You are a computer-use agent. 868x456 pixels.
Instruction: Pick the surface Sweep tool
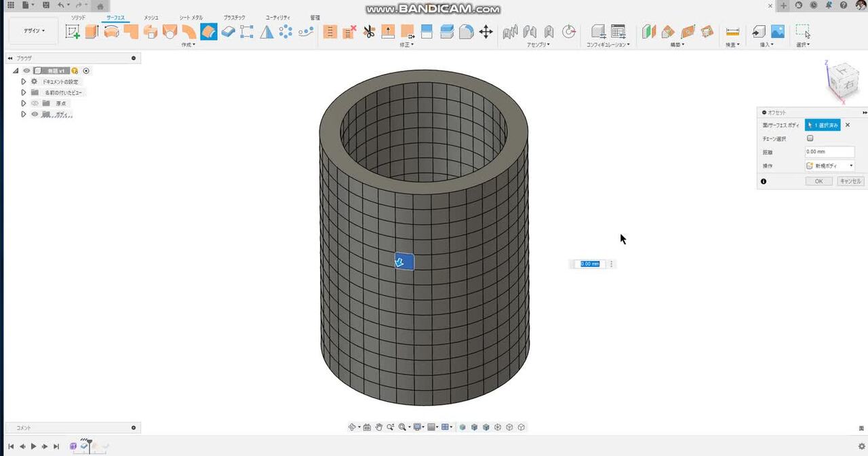[x=131, y=31]
